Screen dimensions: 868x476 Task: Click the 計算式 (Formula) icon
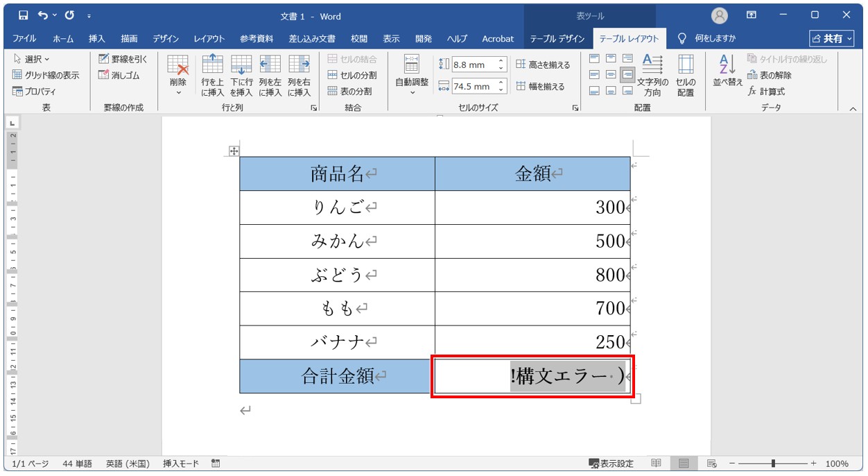[752, 92]
